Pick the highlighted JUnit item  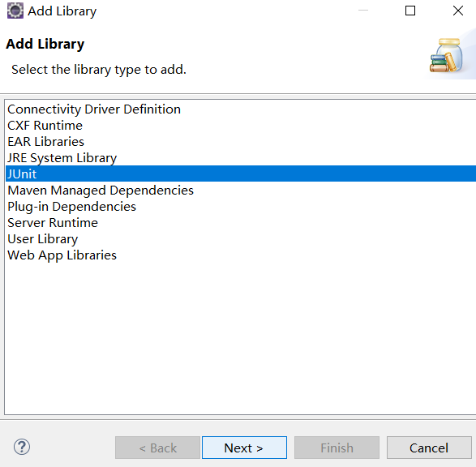pos(241,174)
